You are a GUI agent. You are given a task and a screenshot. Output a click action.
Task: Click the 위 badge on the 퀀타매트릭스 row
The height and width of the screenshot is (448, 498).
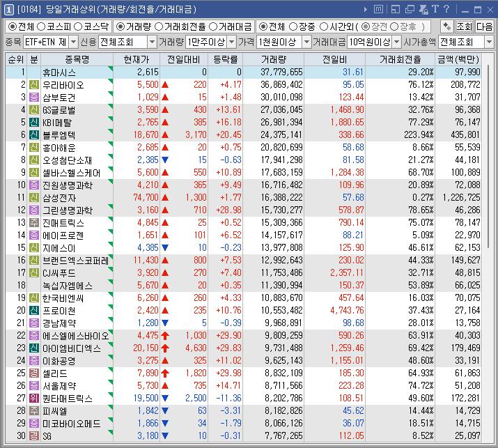point(34,398)
